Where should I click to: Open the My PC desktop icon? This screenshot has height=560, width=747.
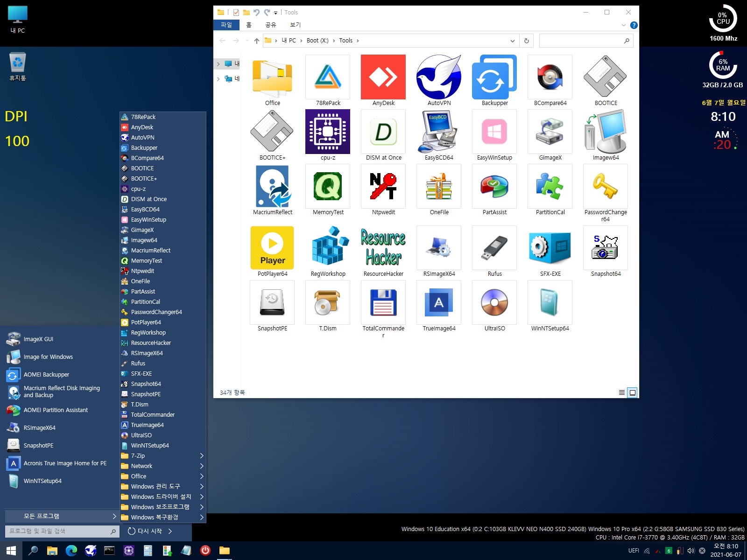(x=18, y=19)
